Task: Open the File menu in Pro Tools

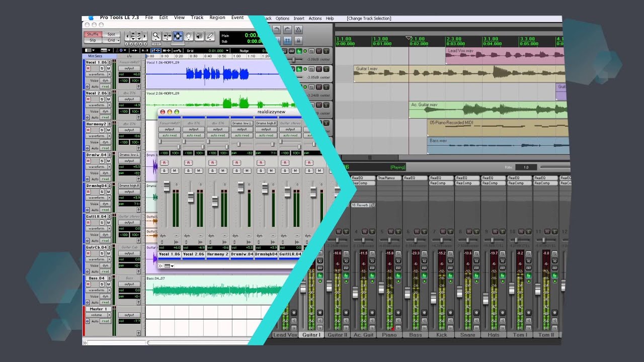Action: point(149,18)
